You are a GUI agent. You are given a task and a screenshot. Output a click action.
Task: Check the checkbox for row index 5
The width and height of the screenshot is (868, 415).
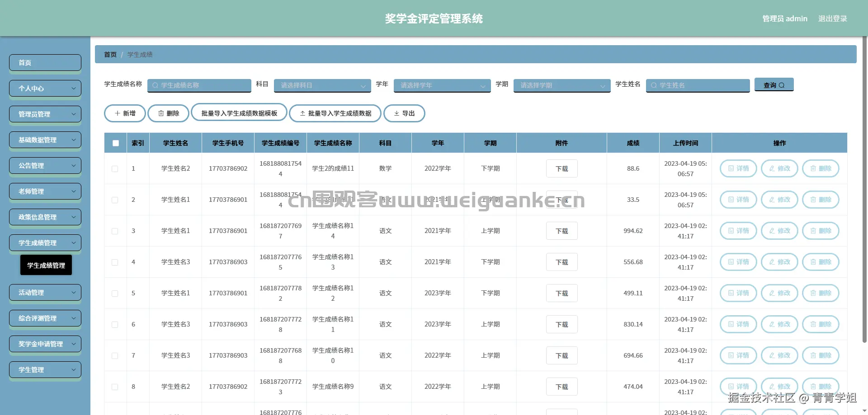pos(115,294)
